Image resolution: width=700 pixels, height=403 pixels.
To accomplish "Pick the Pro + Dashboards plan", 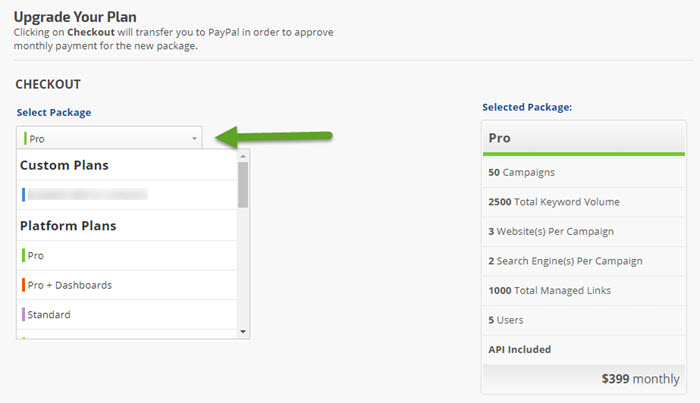I will click(69, 285).
